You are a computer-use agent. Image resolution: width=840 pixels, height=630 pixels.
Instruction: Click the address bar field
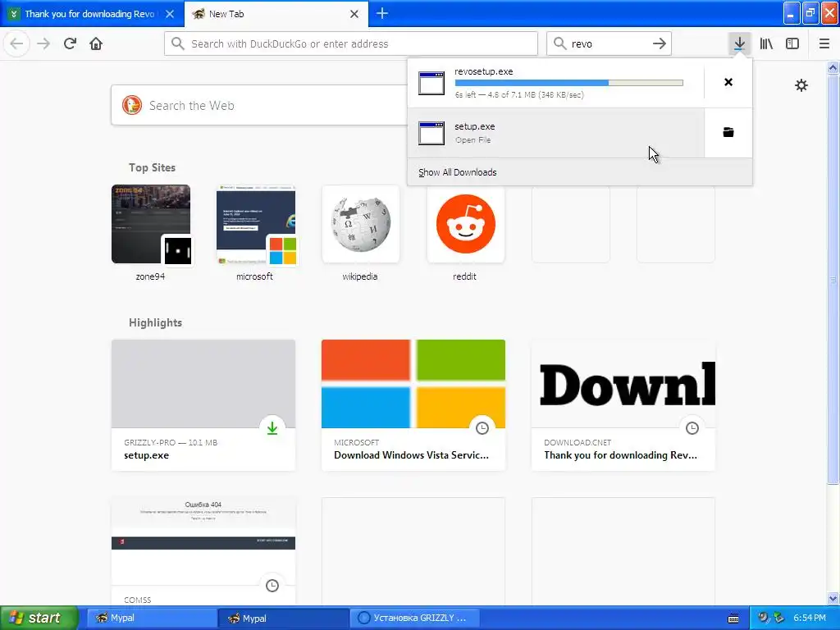tap(351, 43)
